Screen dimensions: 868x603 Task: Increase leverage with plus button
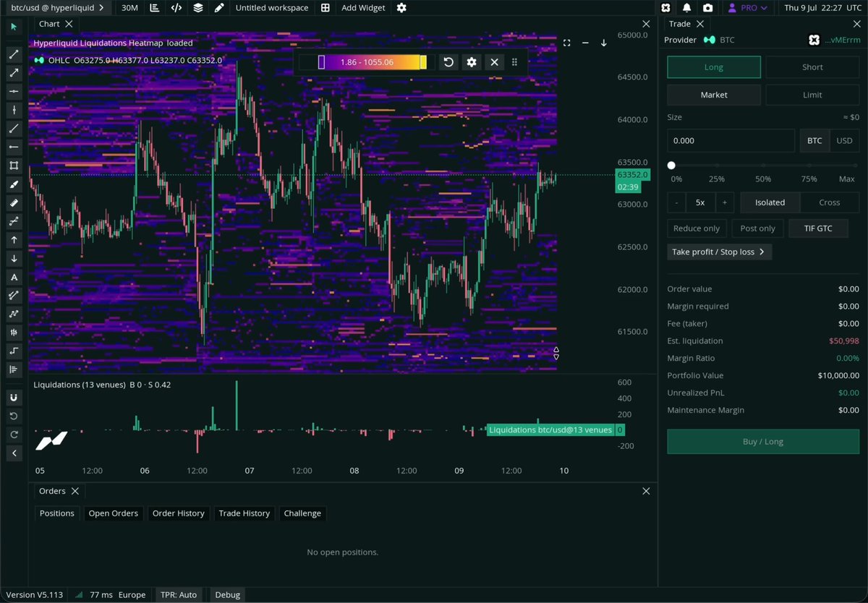[x=724, y=202]
